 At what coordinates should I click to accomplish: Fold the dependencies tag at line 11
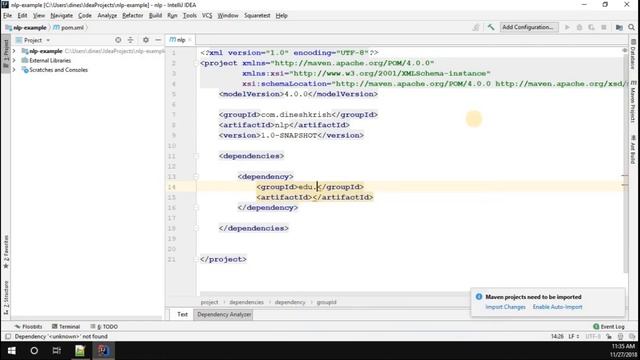click(x=196, y=156)
